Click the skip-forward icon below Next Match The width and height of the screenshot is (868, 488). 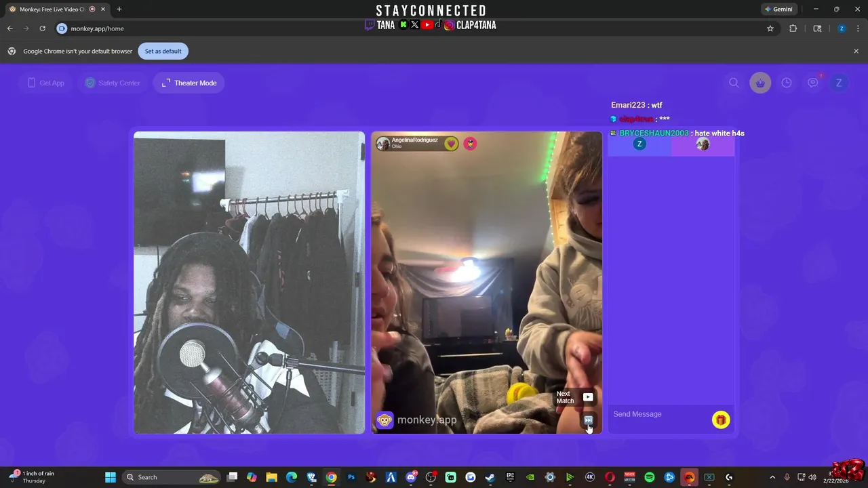[x=588, y=420]
